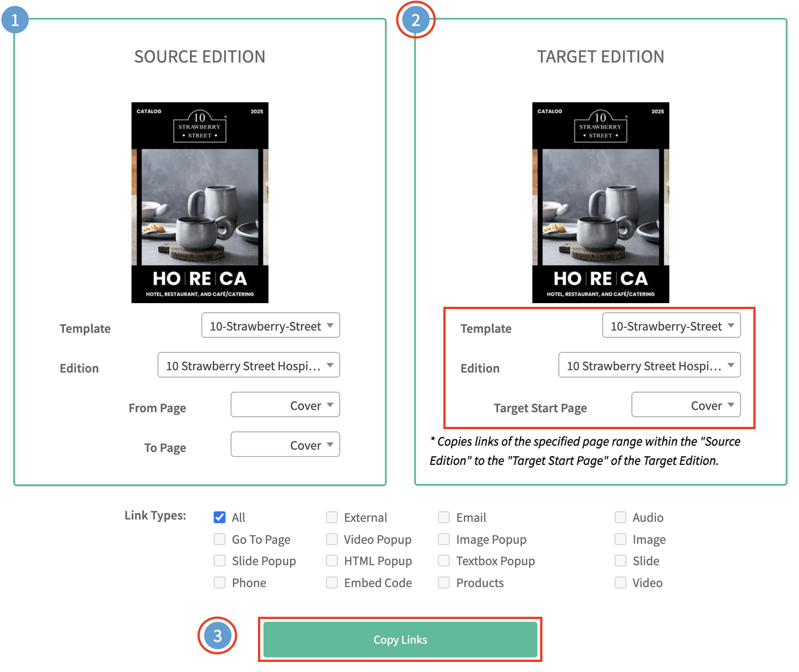
Task: Select a Target Start Page from dropdown
Action: pyautogui.click(x=686, y=405)
